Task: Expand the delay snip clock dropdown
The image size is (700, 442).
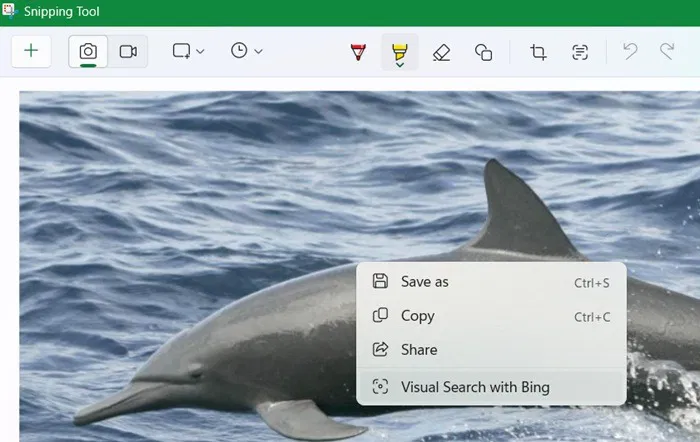Action: click(x=246, y=51)
